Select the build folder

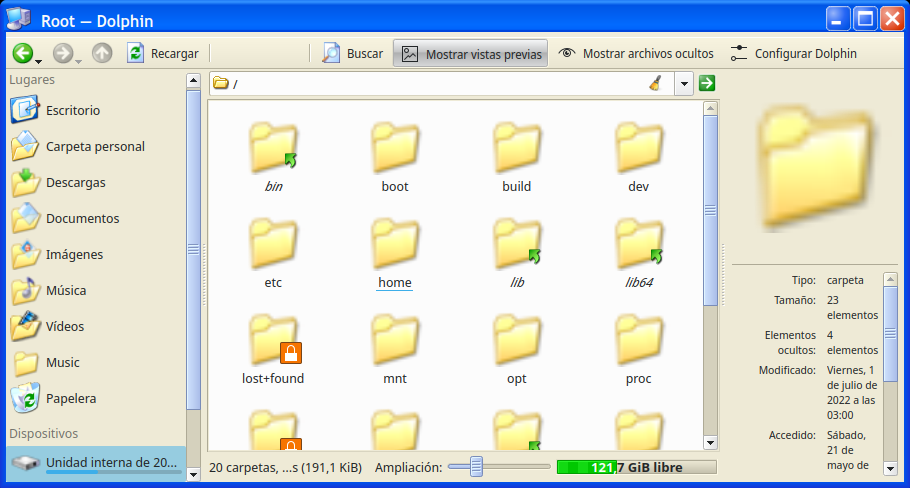[x=517, y=158]
